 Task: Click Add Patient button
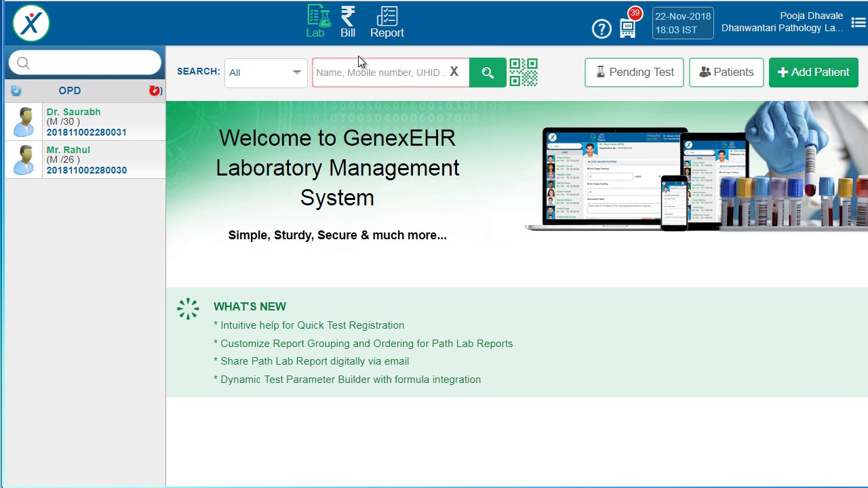point(814,72)
